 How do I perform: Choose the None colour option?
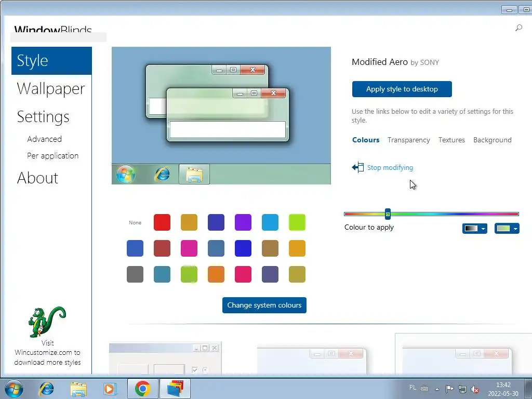[x=135, y=222]
